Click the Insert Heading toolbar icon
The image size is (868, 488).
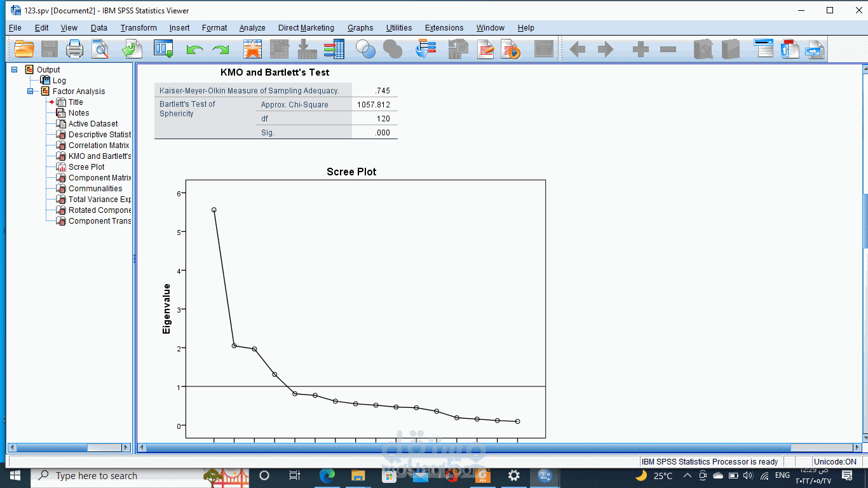point(763,49)
